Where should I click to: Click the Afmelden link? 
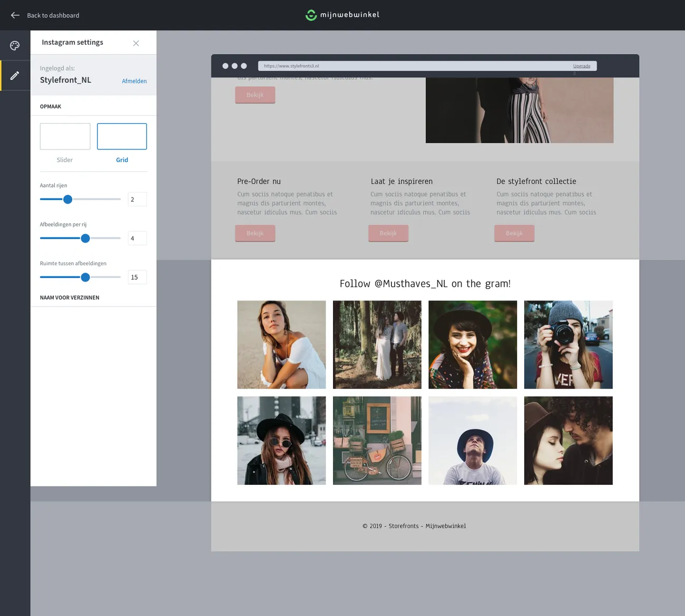[134, 81]
